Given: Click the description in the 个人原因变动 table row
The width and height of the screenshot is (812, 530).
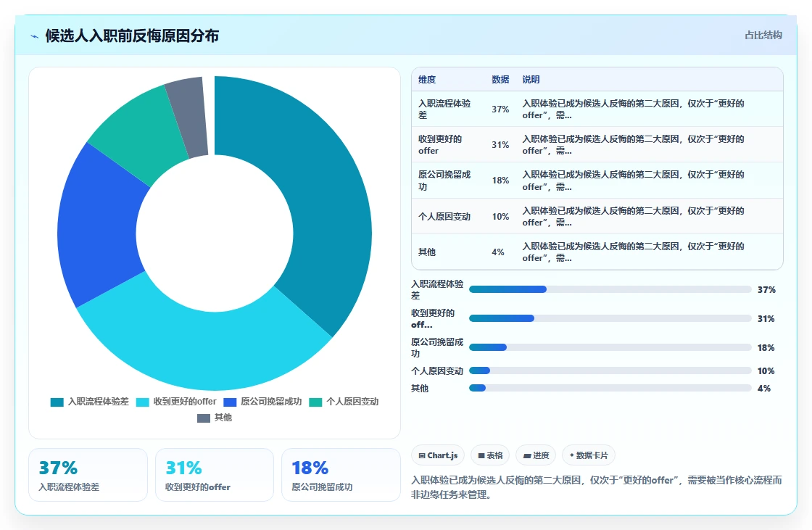Looking at the screenshot, I should click(x=633, y=217).
